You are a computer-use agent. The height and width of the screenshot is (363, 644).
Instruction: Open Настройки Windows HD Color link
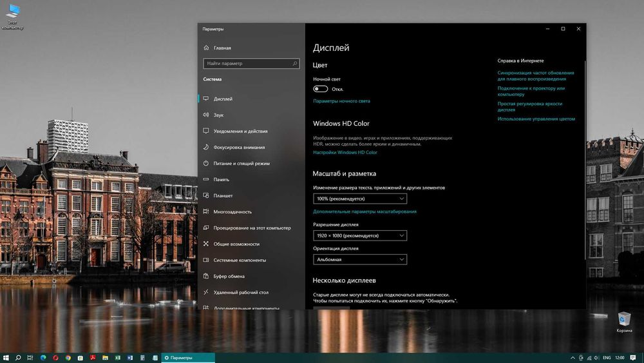tap(345, 152)
